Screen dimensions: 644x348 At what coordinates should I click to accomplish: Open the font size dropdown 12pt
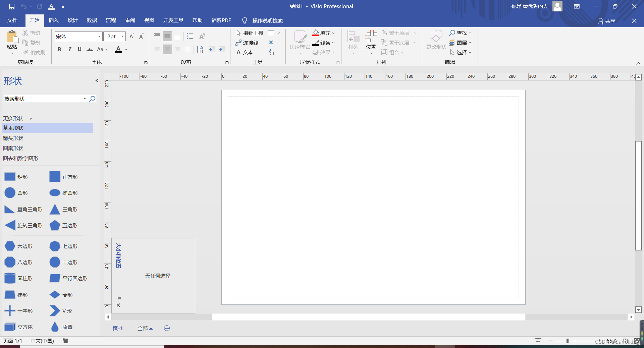[x=123, y=36]
